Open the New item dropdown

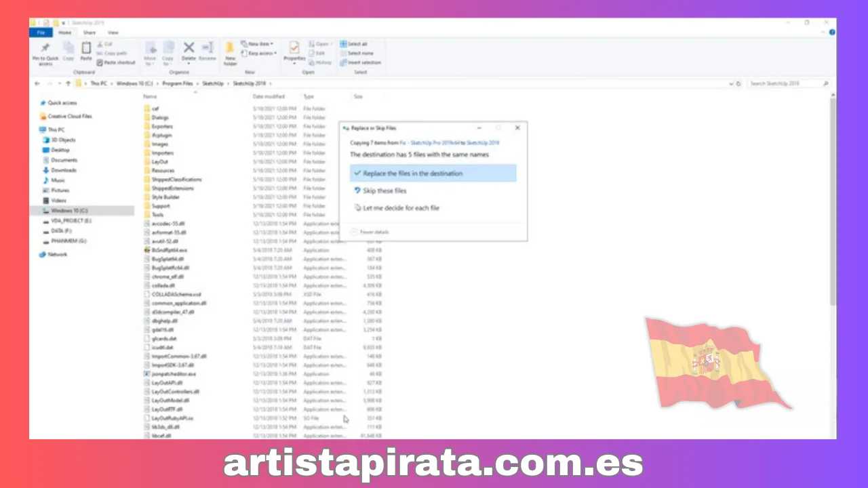(258, 44)
